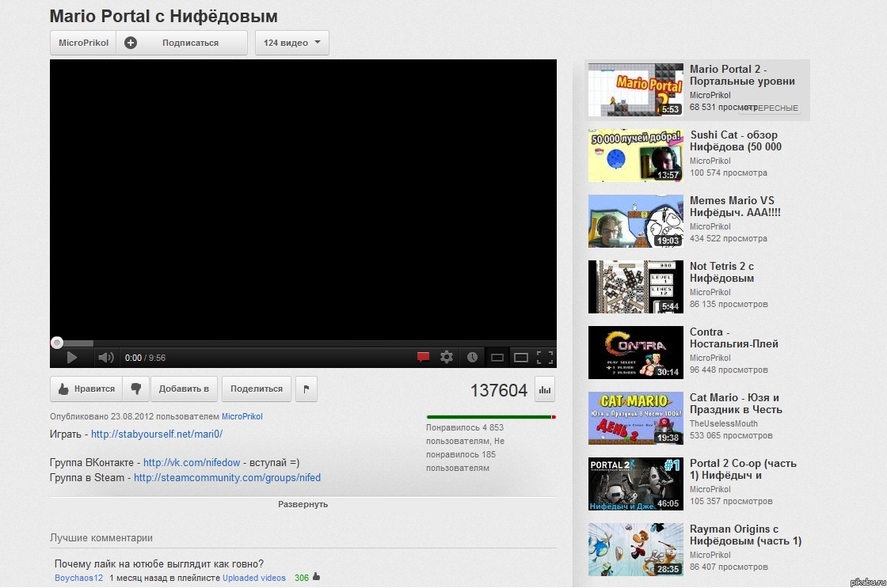The width and height of the screenshot is (887, 588).
Task: Open the stabyourself.net/mari0 link
Action: click(157, 434)
